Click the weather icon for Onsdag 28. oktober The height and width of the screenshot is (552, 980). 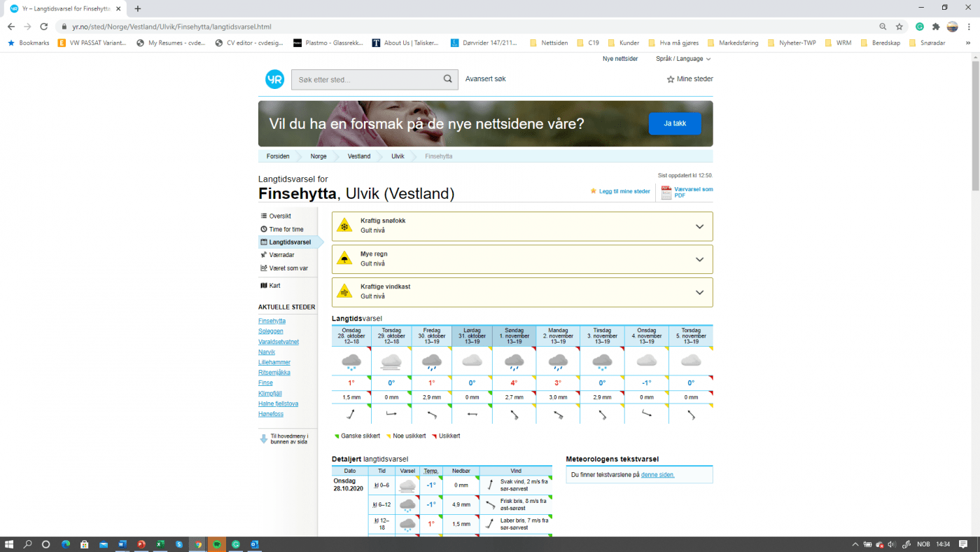(x=351, y=361)
